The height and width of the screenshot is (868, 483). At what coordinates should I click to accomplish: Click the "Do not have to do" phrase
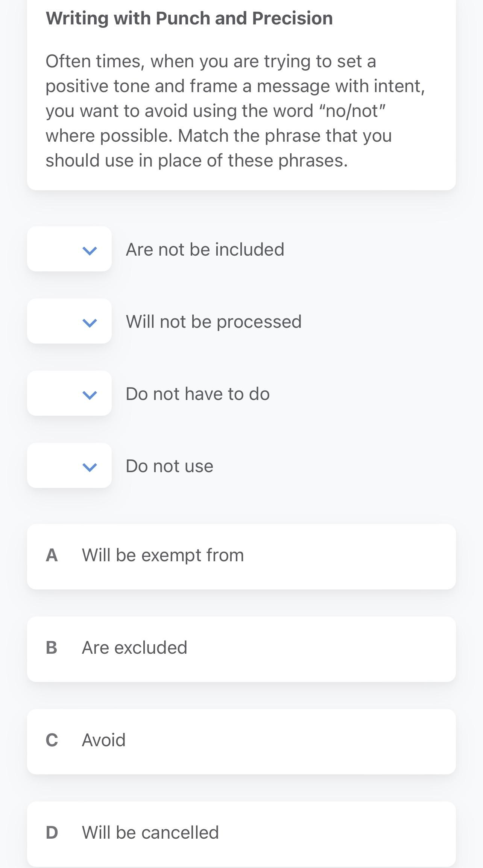(x=198, y=394)
